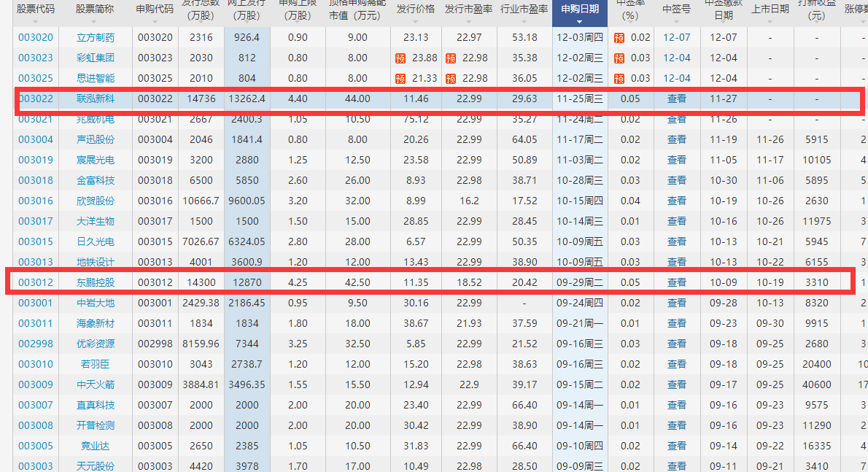Click the 预 badge in 003020 中签率 cell
This screenshot has width=868, height=472.
(x=619, y=38)
